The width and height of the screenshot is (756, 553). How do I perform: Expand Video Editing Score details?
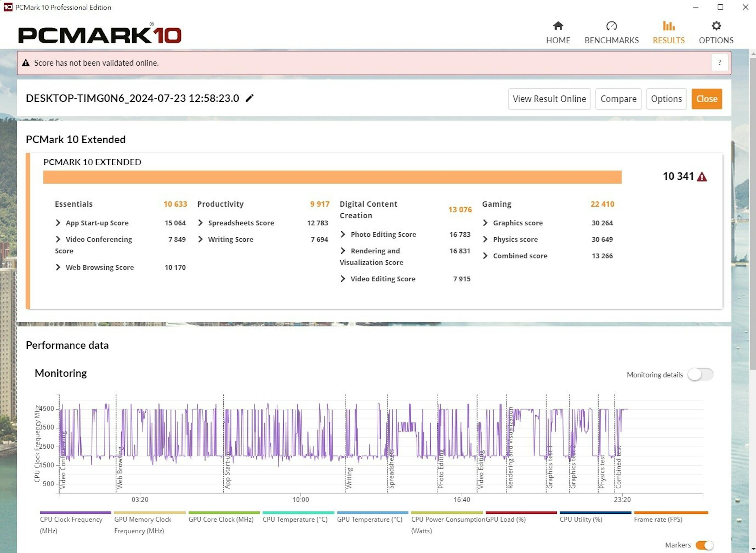coord(343,278)
